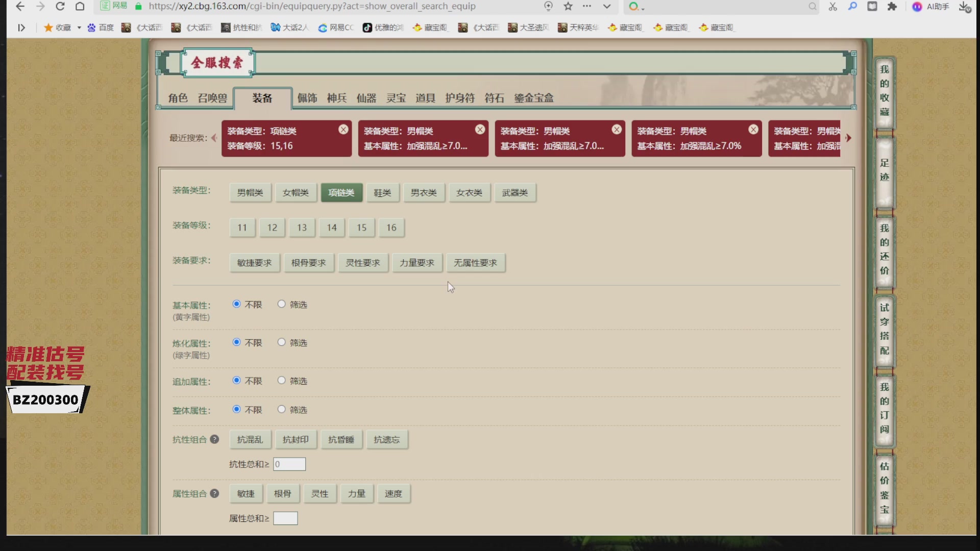
Task: Select 抗混乱 resistance combination
Action: (x=250, y=439)
